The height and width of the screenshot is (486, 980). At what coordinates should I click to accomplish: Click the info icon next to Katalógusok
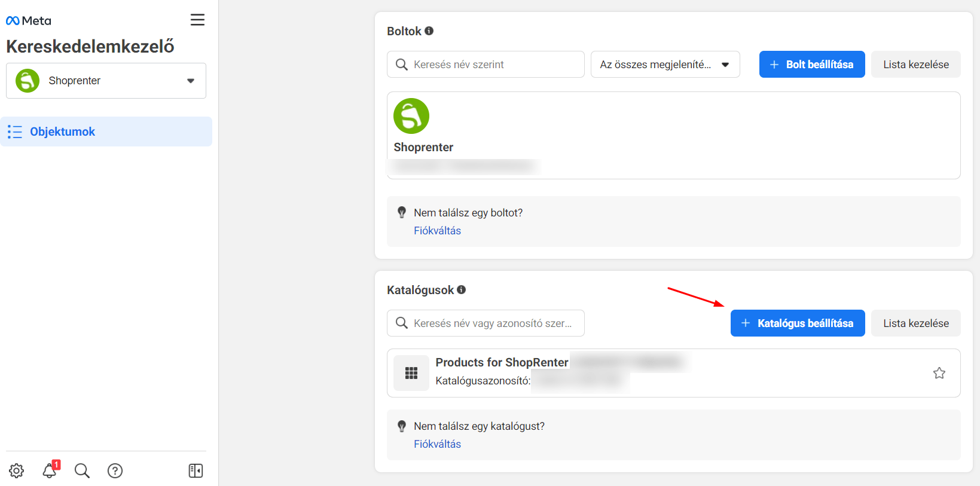point(461,289)
